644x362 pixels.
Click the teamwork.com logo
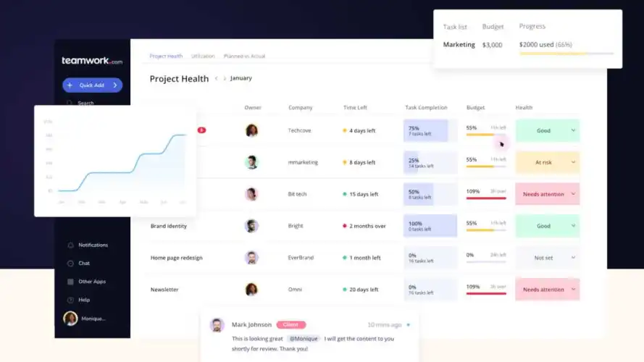click(92, 62)
